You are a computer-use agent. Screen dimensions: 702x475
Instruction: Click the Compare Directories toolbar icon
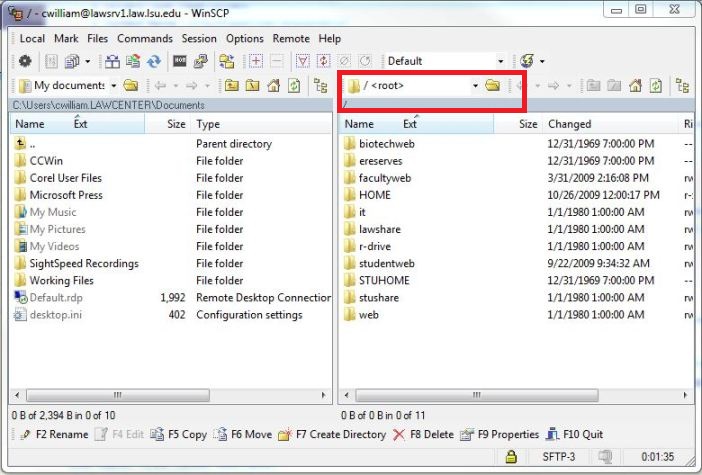pyautogui.click(x=112, y=61)
